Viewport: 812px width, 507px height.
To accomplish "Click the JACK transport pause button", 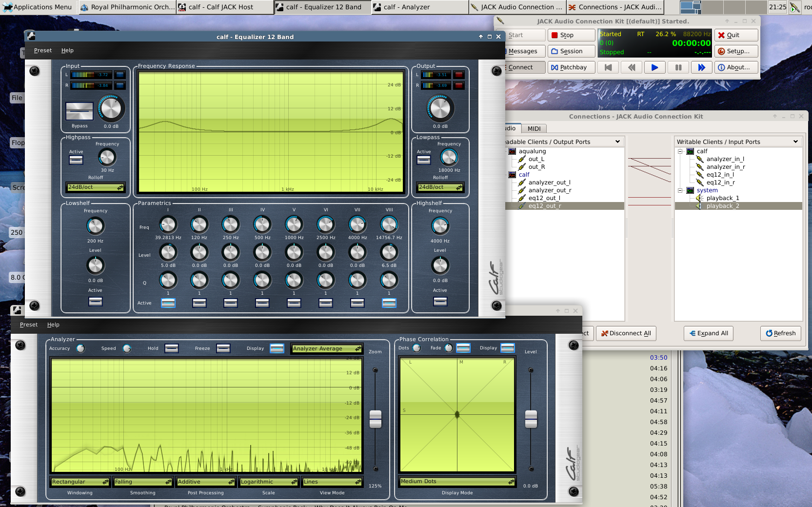I will 678,67.
